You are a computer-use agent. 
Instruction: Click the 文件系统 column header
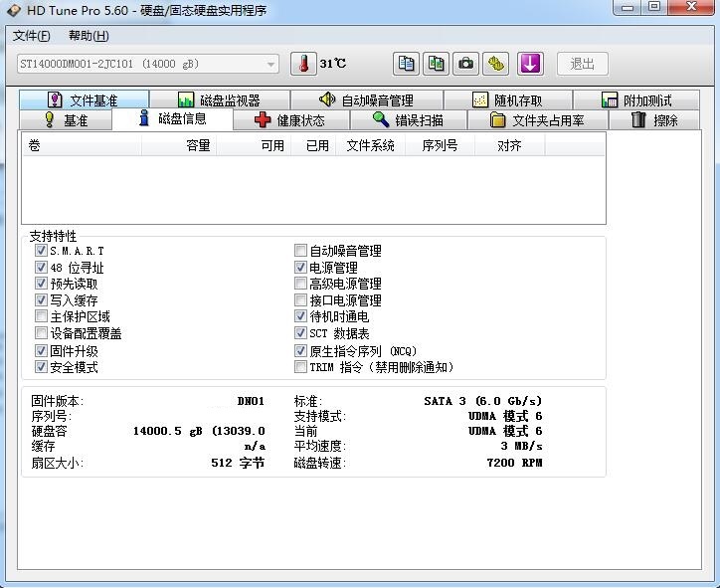pos(370,145)
